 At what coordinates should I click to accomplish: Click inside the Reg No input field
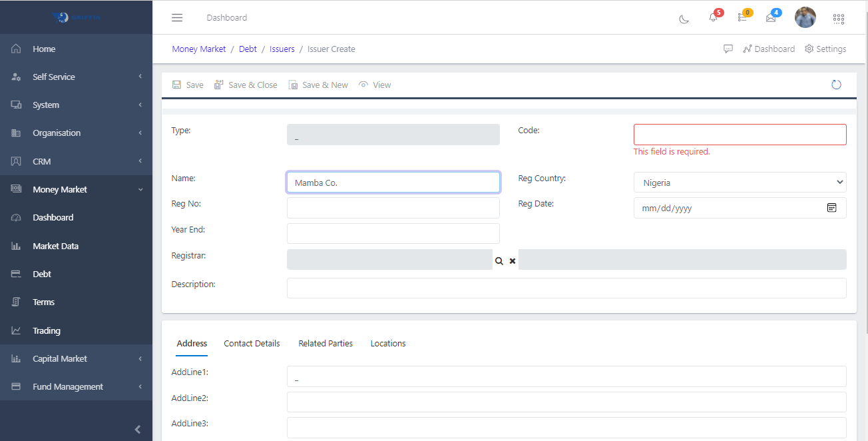393,207
